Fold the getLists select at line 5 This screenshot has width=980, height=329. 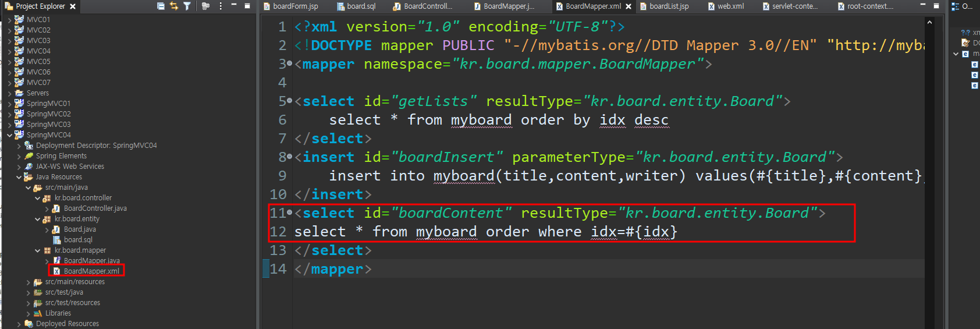(290, 101)
